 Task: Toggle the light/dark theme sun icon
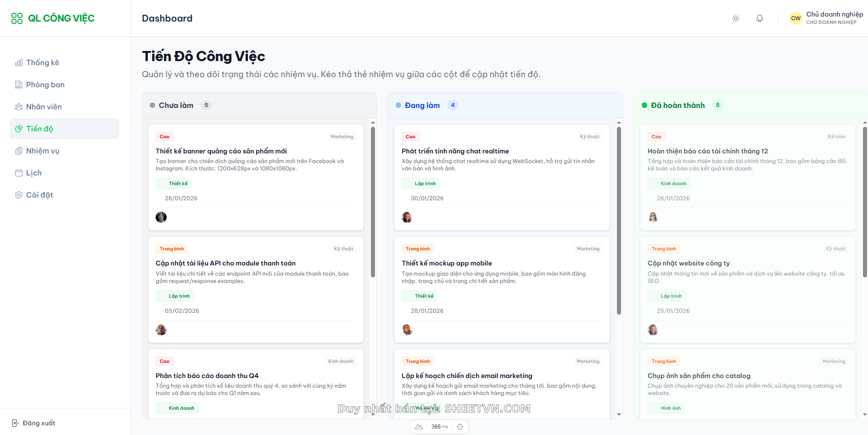coord(735,18)
